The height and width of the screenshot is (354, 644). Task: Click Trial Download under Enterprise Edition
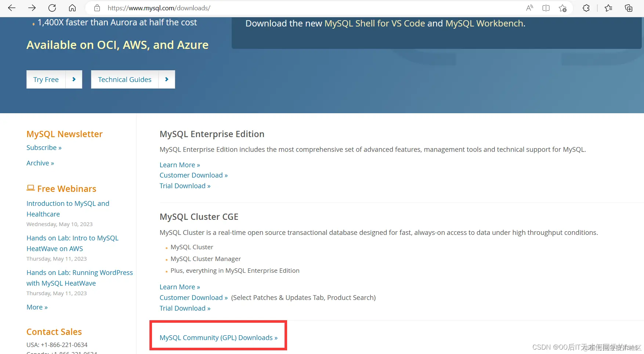[x=185, y=186]
